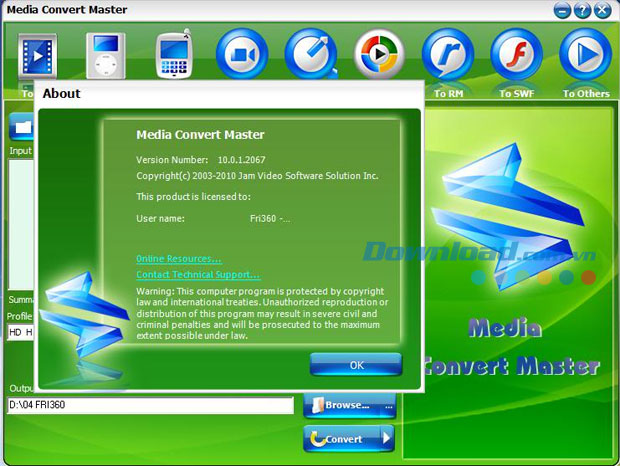Viewport: 620px width, 466px height.
Task: Expand the arrow beside the Convert button
Action: tap(387, 438)
